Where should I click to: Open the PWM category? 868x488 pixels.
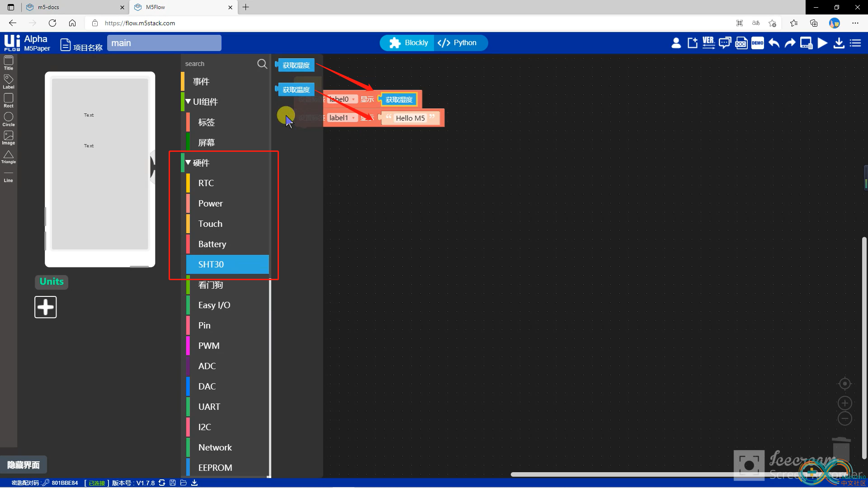click(228, 346)
